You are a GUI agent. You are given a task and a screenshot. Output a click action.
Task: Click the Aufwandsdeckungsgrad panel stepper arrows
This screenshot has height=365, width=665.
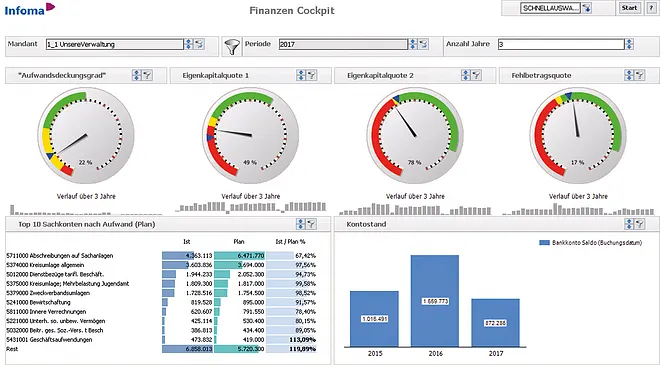(136, 75)
